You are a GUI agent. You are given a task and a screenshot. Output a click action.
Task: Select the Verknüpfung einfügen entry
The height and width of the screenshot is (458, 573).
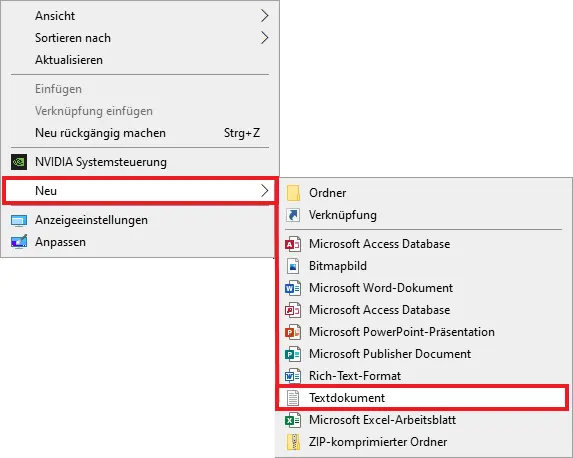(94, 111)
